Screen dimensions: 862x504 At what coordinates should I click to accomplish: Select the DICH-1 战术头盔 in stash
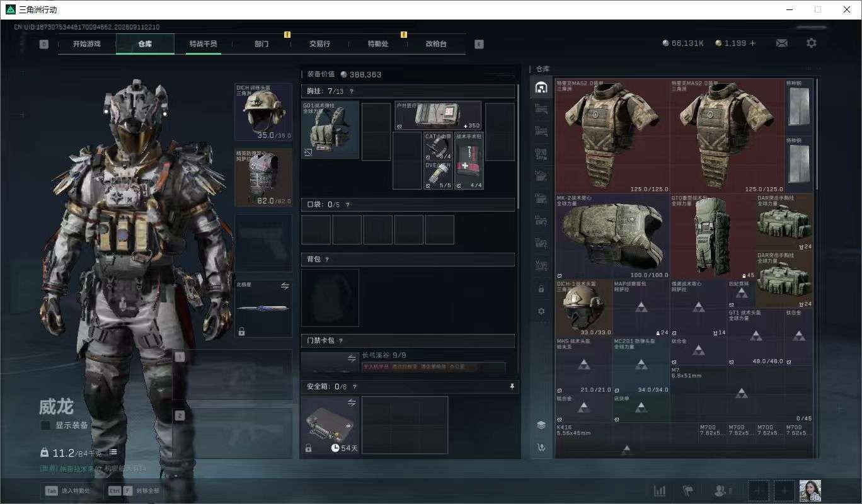click(x=584, y=308)
